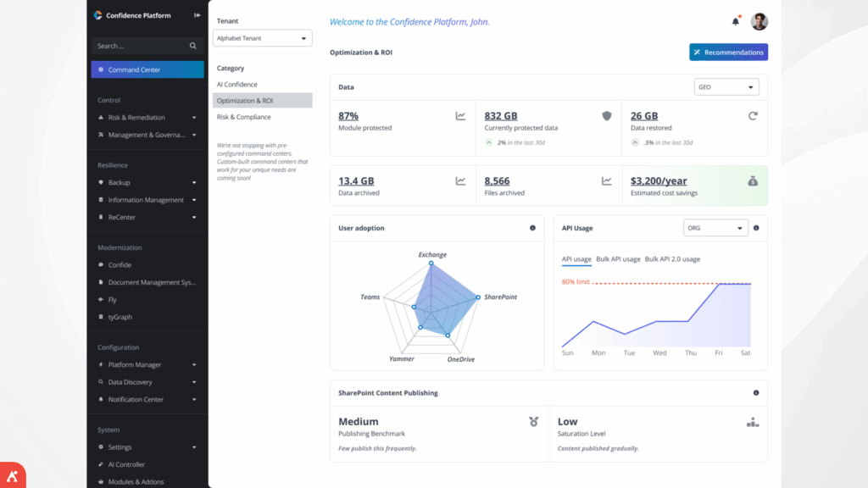The width and height of the screenshot is (868, 488).
Task: Click the Settings gear icon in sidebar
Action: pos(101,447)
